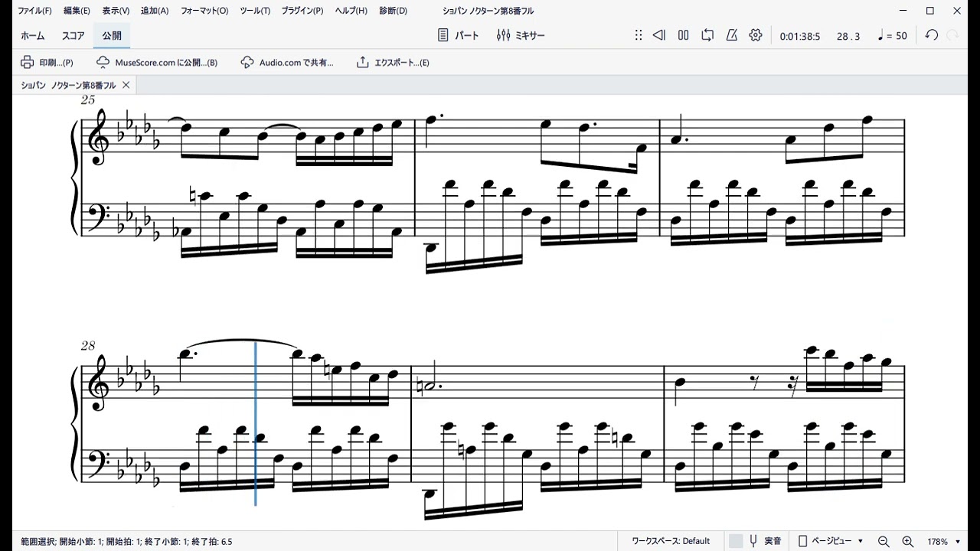
Task: Open the 表示(V) menu
Action: coord(116,11)
